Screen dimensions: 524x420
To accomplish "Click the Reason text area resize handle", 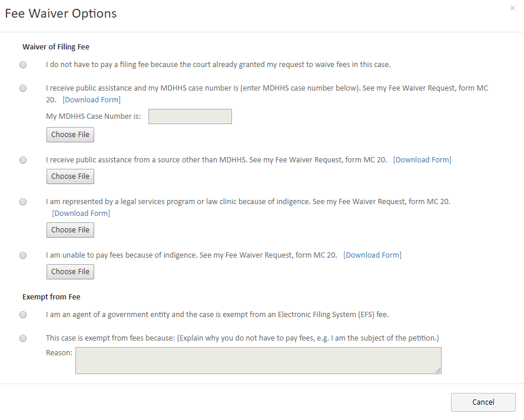I will (438, 371).
